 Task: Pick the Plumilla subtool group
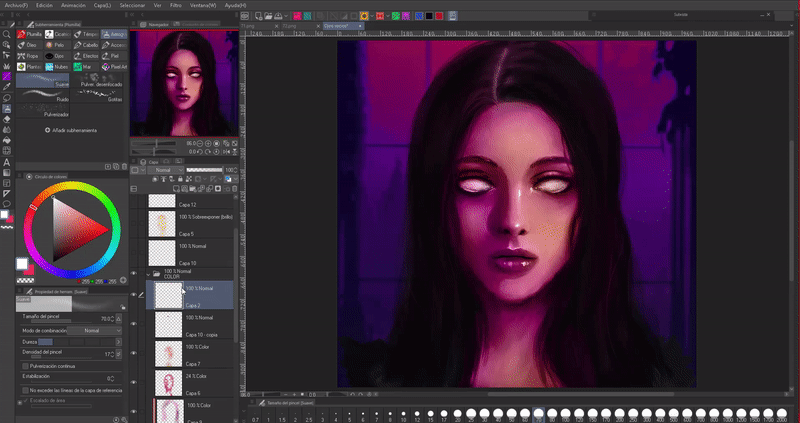pyautogui.click(x=30, y=33)
